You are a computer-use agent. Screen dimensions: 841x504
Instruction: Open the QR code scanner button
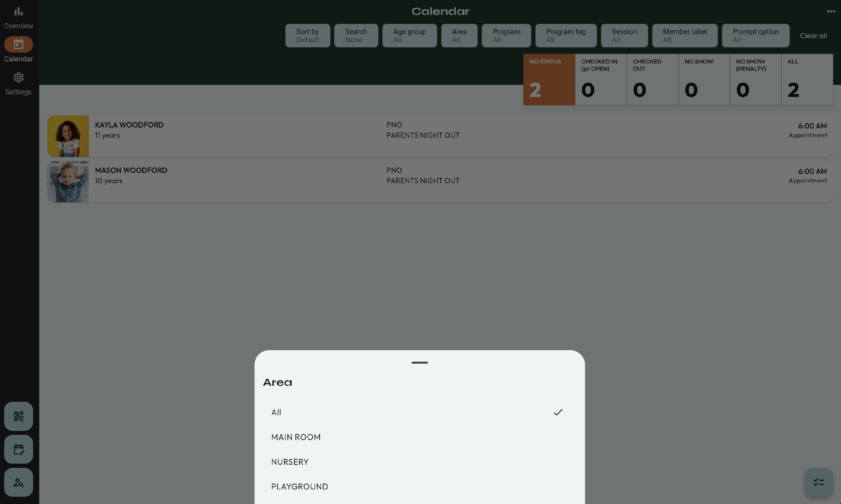tap(18, 416)
